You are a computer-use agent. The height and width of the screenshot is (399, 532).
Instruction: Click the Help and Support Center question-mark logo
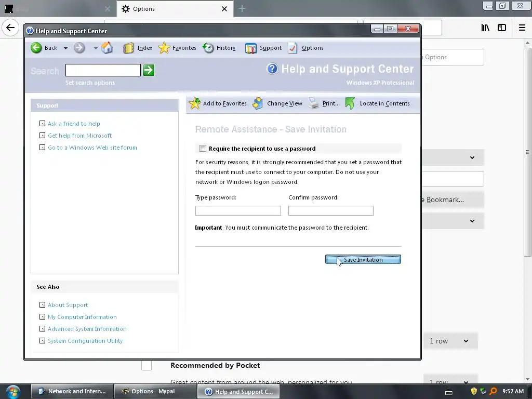[x=272, y=69]
